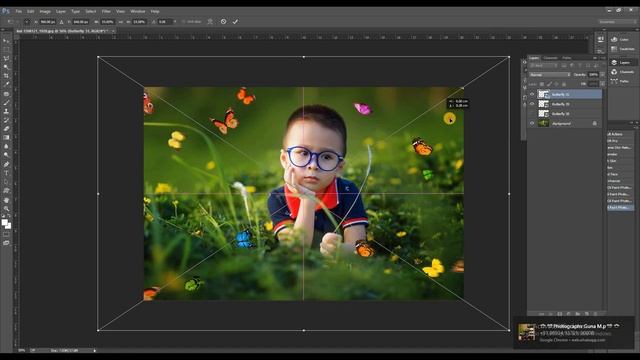Viewport: 640px width, 360px height.
Task: Select the Path Selection tool
Action: [6, 182]
